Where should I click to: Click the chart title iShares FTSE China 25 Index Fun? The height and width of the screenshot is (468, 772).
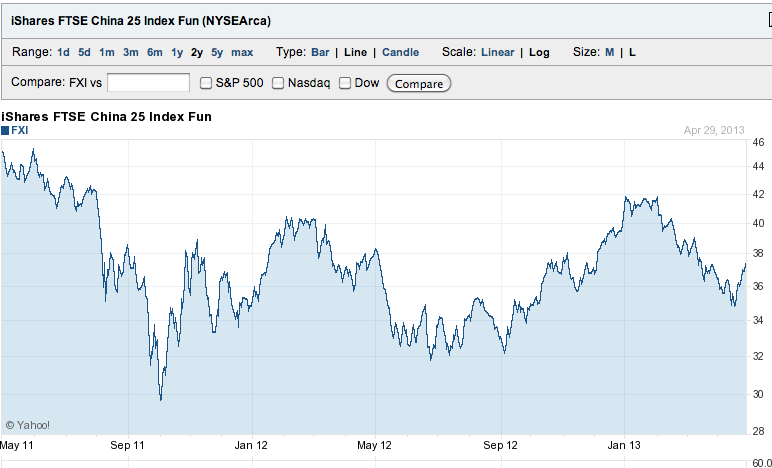[x=106, y=117]
